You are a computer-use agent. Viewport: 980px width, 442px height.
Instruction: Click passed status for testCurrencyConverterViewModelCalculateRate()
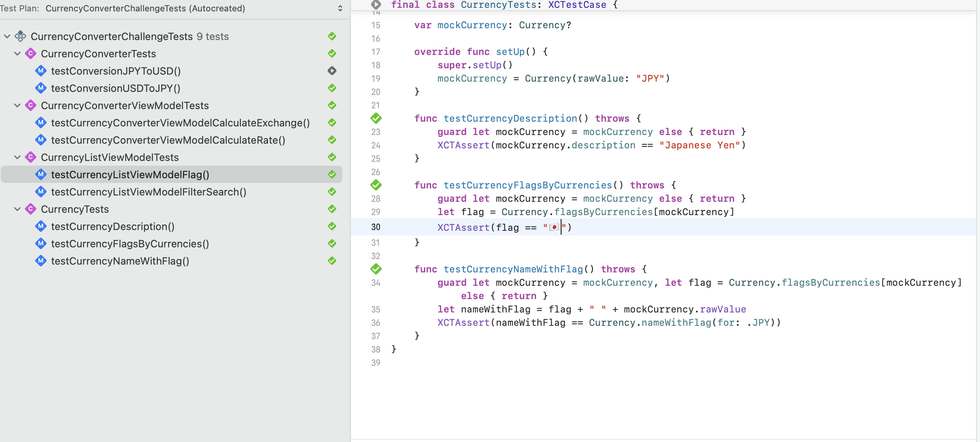[332, 140]
